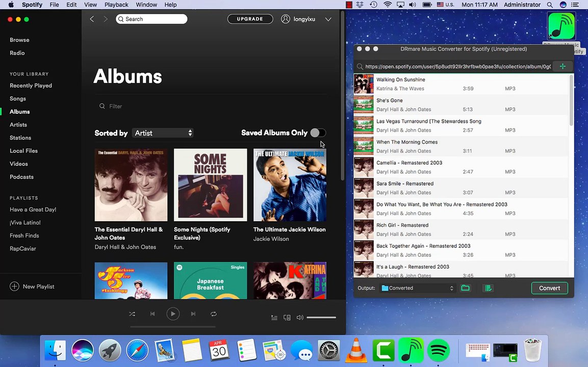This screenshot has height=367, width=588.
Task: Adjust the Spotify volume slider
Action: click(321, 318)
